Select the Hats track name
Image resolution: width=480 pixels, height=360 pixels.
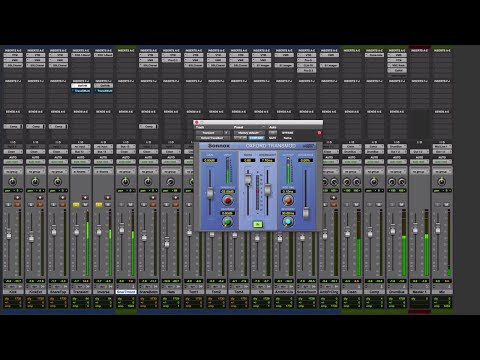[x=171, y=292]
